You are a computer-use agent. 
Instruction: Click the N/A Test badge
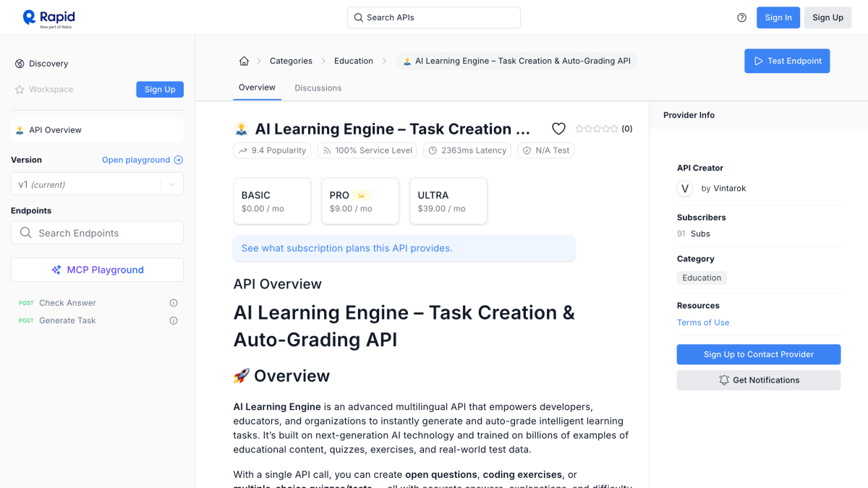(546, 150)
